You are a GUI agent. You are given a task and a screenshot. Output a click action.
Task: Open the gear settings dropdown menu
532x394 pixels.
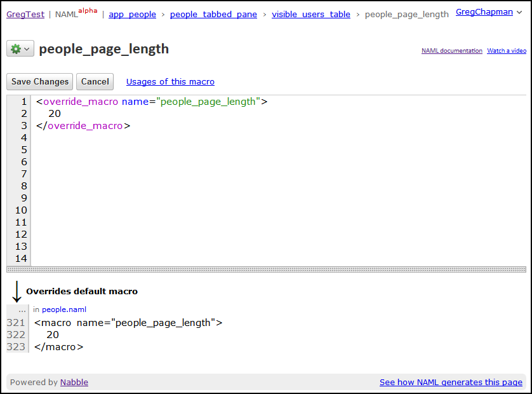point(20,49)
